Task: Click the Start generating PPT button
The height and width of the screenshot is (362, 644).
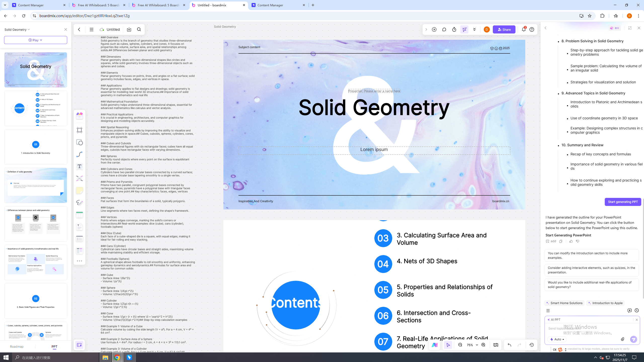Action: 623,202
